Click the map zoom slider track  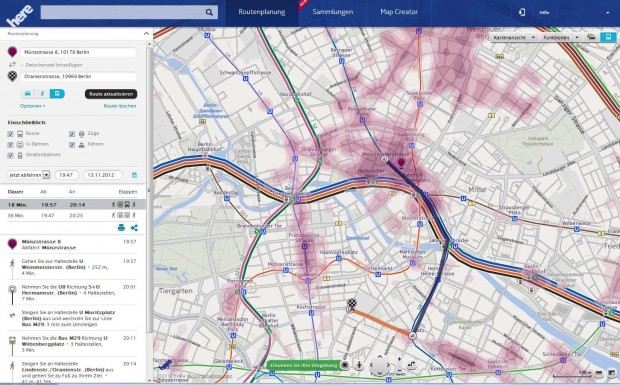click(400, 366)
